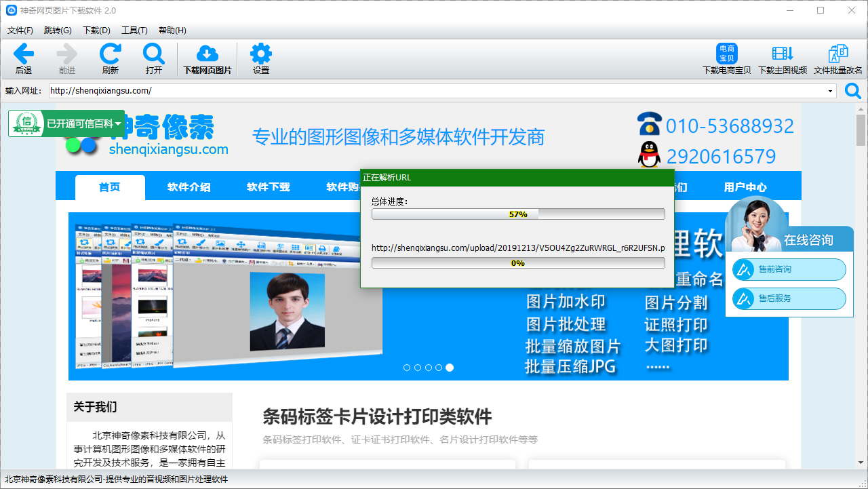Click the 售后服务 service button

tap(788, 298)
